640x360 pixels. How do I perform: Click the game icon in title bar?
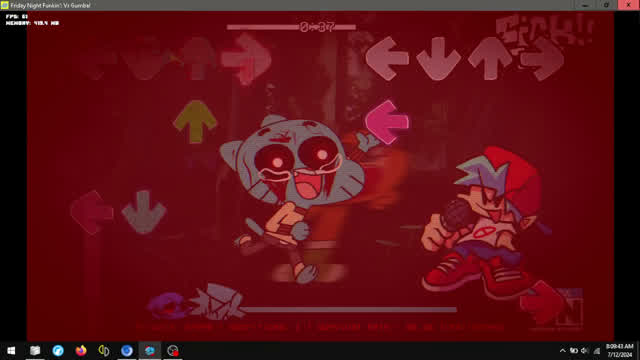5,5
